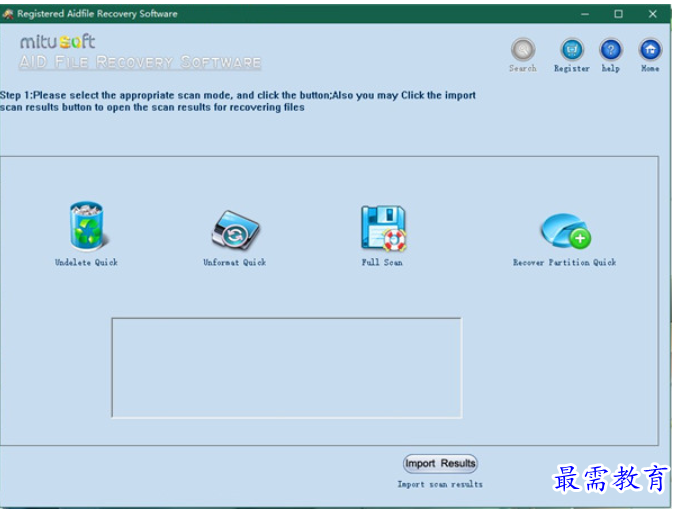The image size is (676, 510).
Task: Close the Aidfile Recovery window
Action: tap(652, 14)
